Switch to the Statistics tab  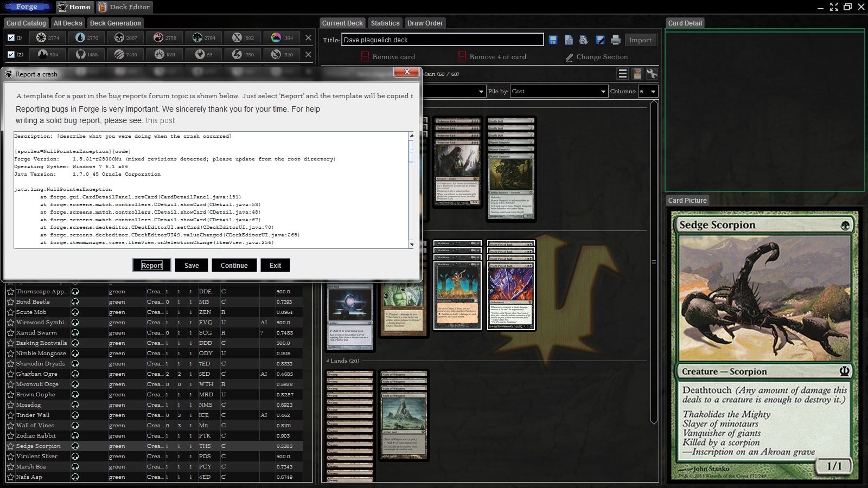(385, 23)
